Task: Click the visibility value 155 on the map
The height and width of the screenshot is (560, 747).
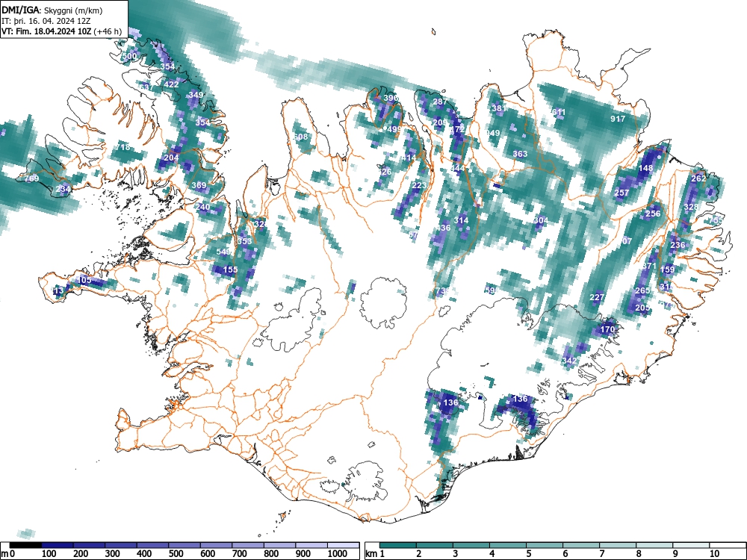Action: [x=230, y=270]
